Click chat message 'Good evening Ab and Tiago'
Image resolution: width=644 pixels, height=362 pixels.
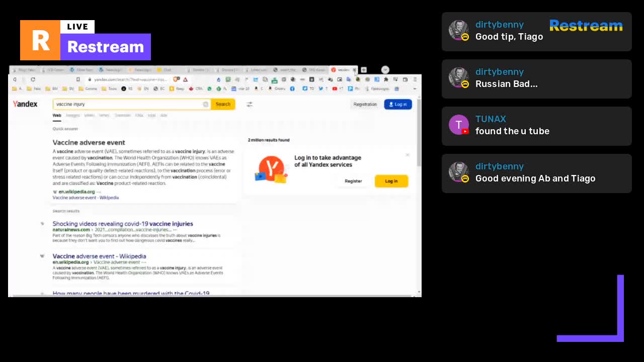click(x=535, y=178)
